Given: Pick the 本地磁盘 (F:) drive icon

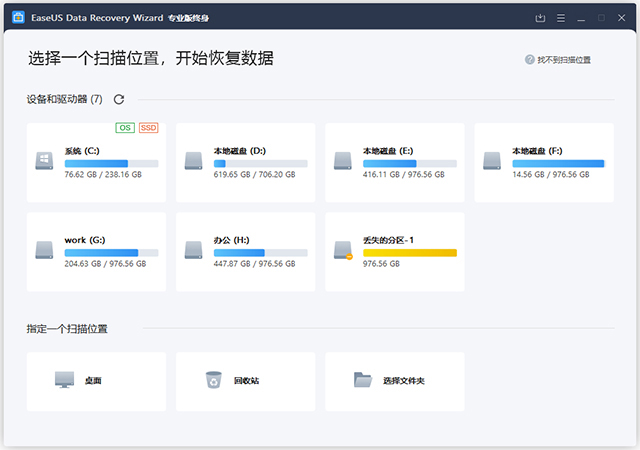Looking at the screenshot, I should (x=492, y=161).
